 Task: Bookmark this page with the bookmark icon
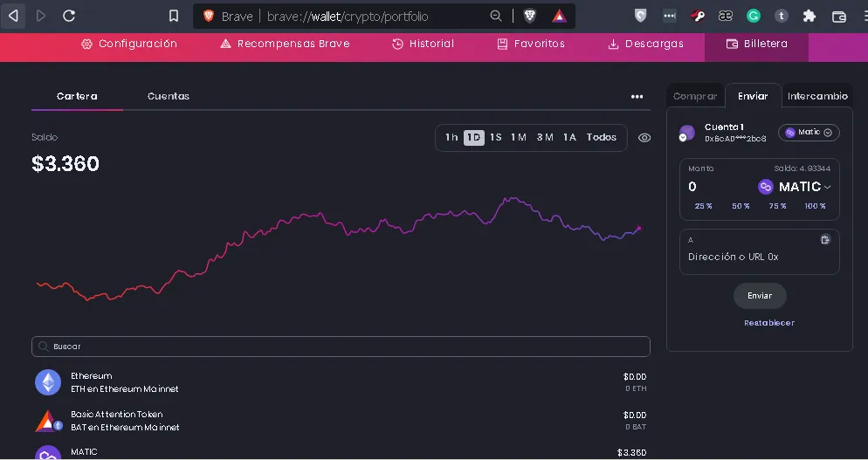pos(174,16)
